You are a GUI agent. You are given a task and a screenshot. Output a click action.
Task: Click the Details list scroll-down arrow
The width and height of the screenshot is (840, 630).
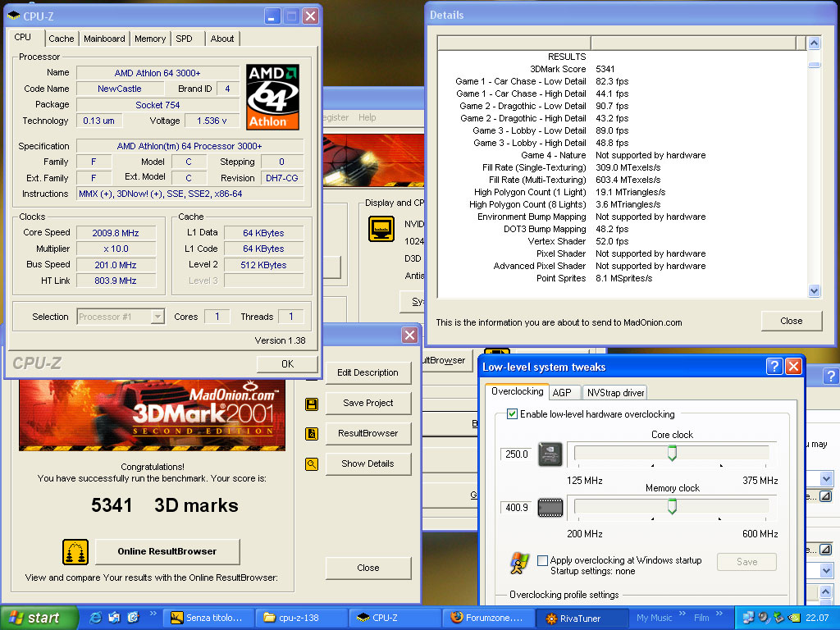point(814,290)
